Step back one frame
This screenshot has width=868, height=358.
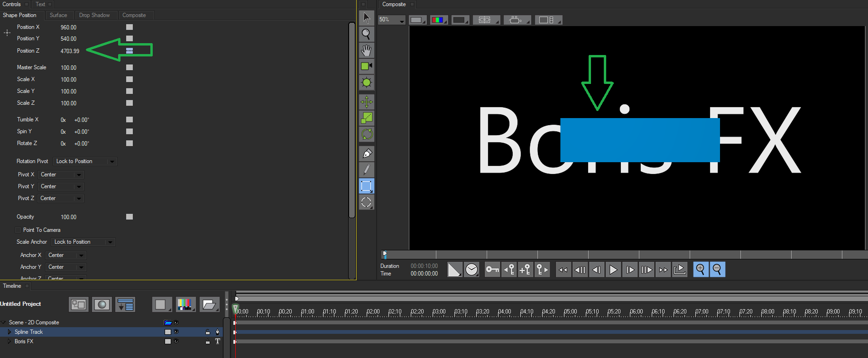point(597,270)
